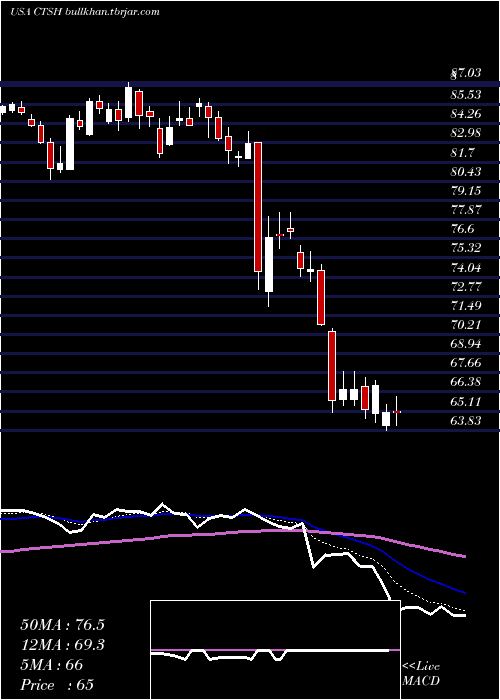The height and width of the screenshot is (700, 500).
Task: Click the 76.6 price axis label
Action: [x=462, y=229]
